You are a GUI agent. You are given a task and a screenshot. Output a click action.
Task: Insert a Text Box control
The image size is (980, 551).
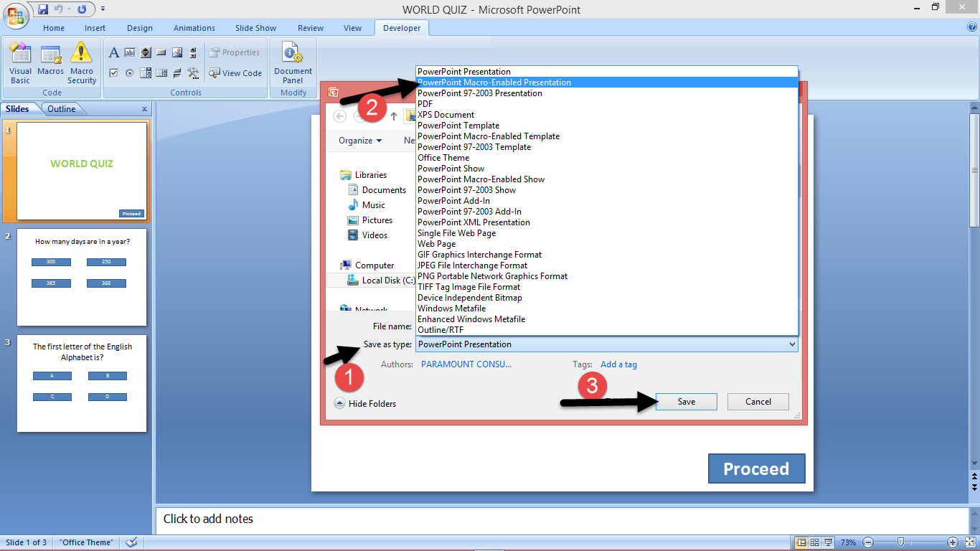click(130, 52)
